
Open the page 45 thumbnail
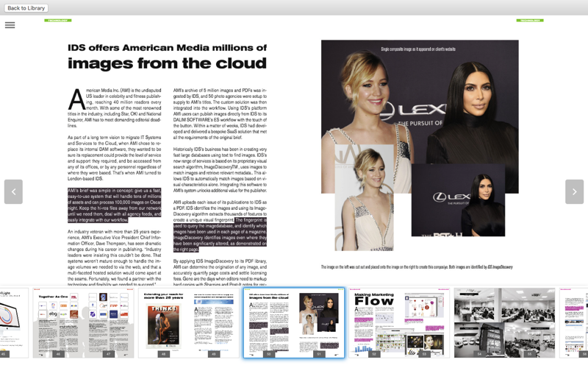click(x=14, y=323)
